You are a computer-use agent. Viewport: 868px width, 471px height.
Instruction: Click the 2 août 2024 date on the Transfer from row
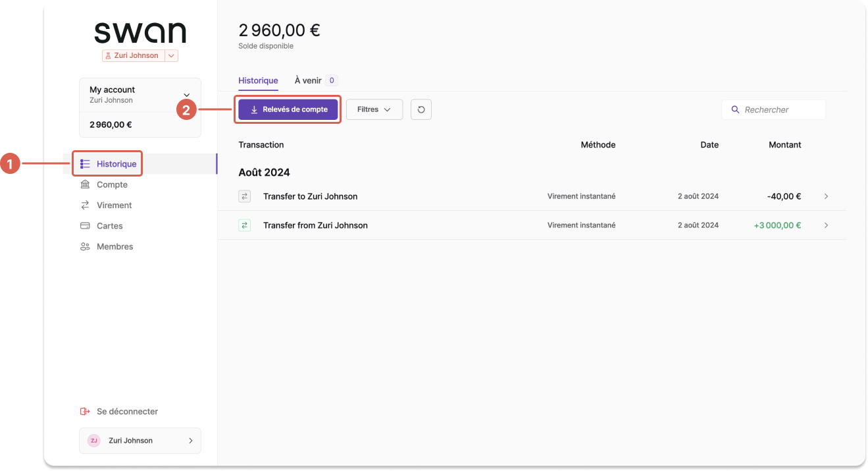pos(698,225)
